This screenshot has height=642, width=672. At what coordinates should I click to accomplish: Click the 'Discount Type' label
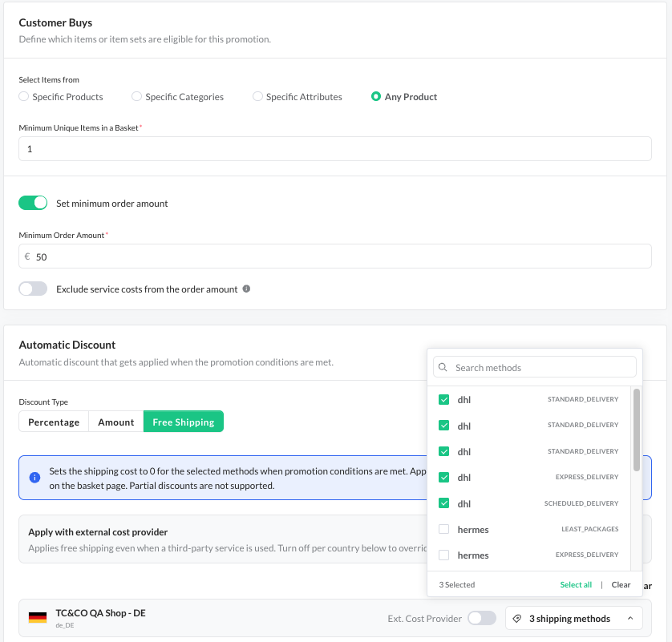(43, 402)
